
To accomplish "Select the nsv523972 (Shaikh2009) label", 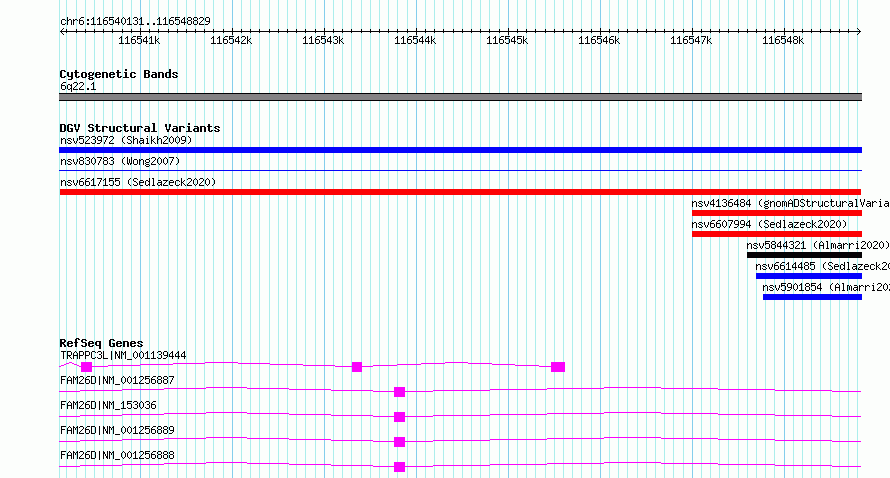I will [x=126, y=140].
